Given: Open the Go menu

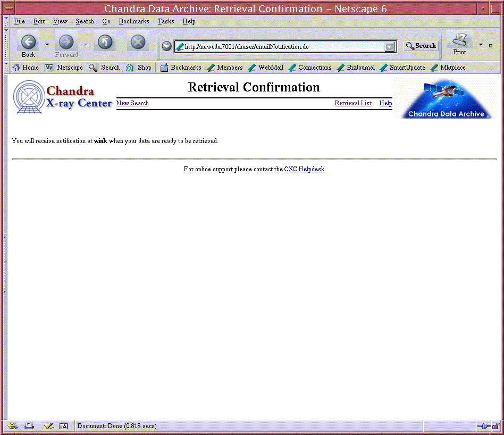Looking at the screenshot, I should coord(106,21).
